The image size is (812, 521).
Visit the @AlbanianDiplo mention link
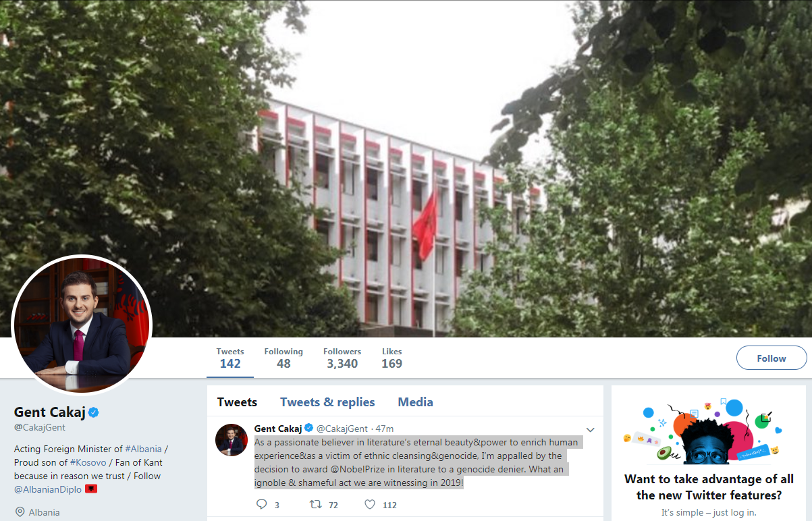point(48,489)
